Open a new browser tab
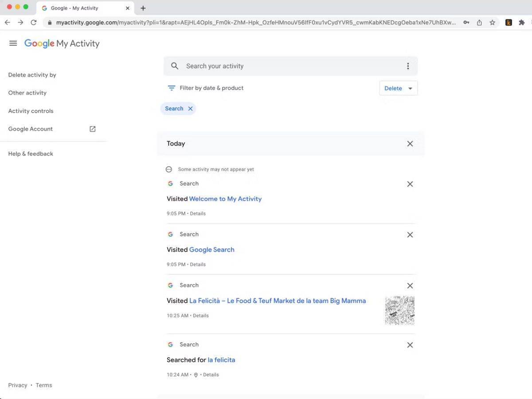532x399 pixels. (143, 8)
